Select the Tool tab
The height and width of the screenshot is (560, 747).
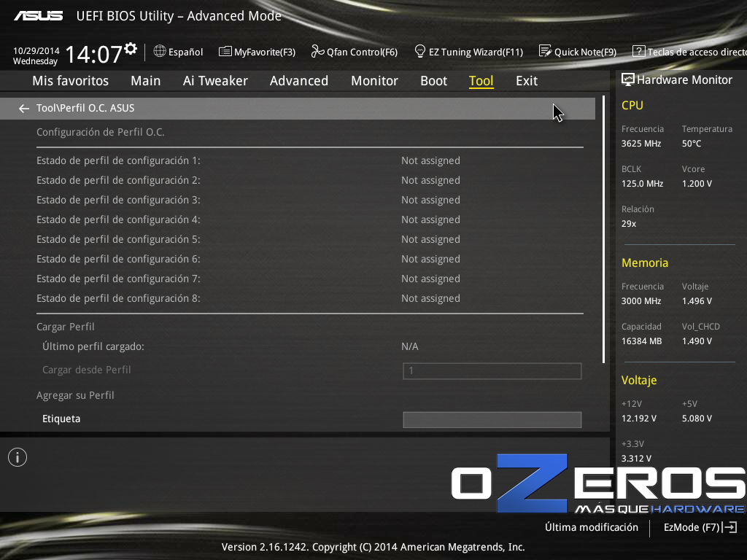(x=481, y=81)
